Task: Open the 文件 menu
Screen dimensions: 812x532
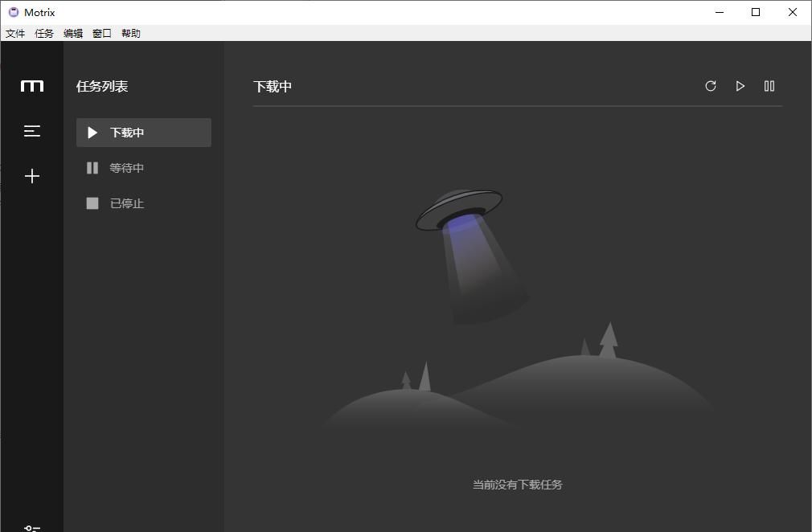Action: click(x=14, y=33)
